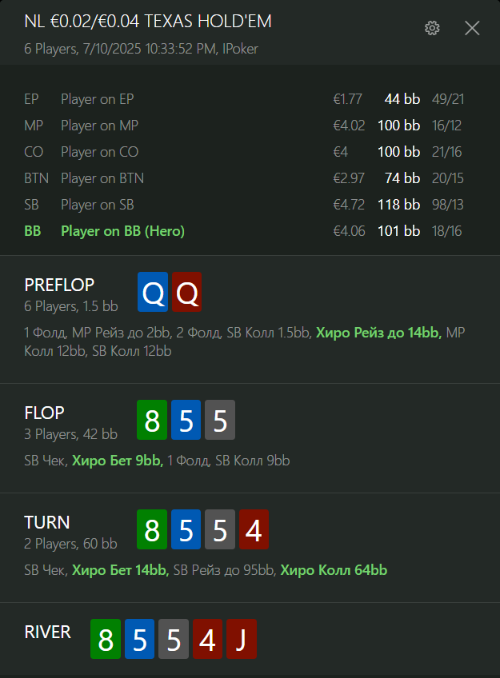This screenshot has width=500, height=678.
Task: Select the blue 5 flop card
Action: coord(186,420)
